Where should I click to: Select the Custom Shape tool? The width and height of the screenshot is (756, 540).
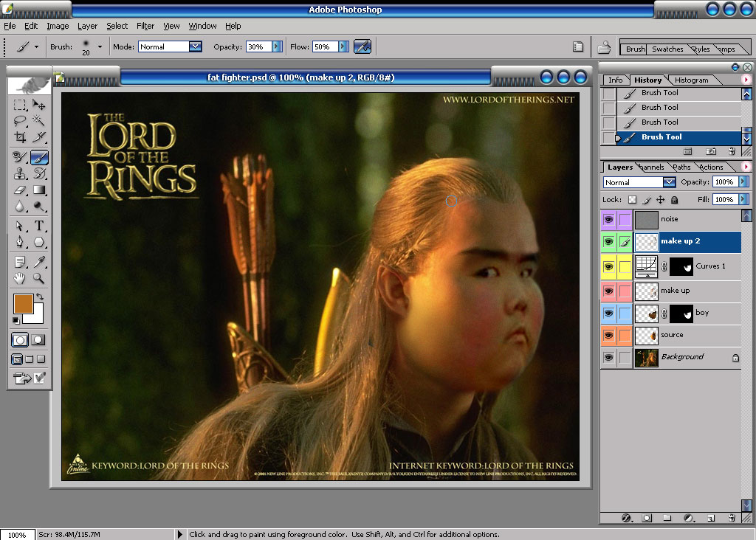point(39,242)
